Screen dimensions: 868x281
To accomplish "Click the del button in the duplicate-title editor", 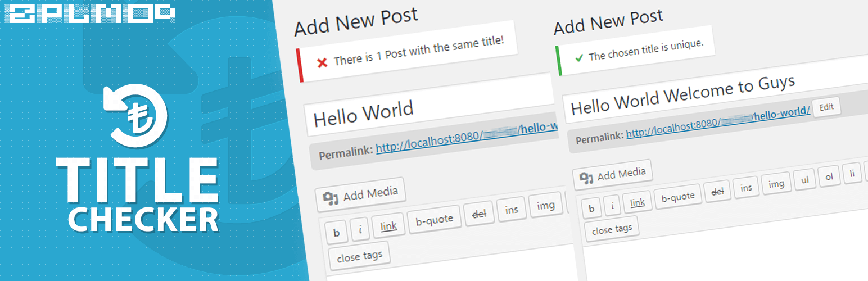I will click(x=478, y=213).
